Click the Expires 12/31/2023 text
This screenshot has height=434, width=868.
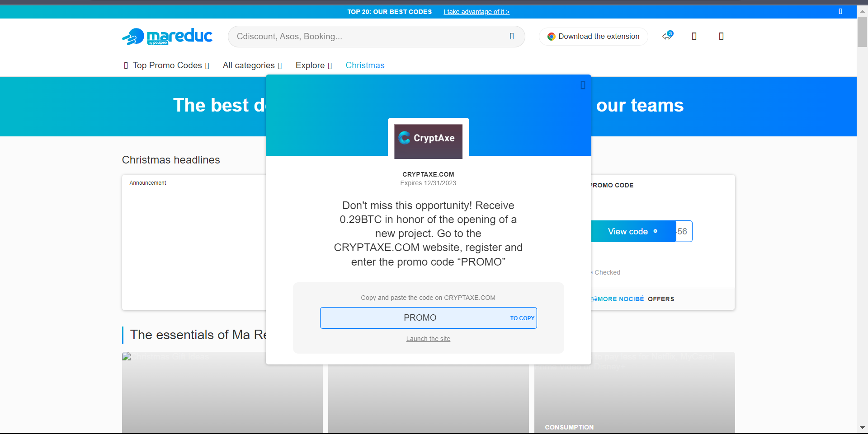pyautogui.click(x=428, y=183)
